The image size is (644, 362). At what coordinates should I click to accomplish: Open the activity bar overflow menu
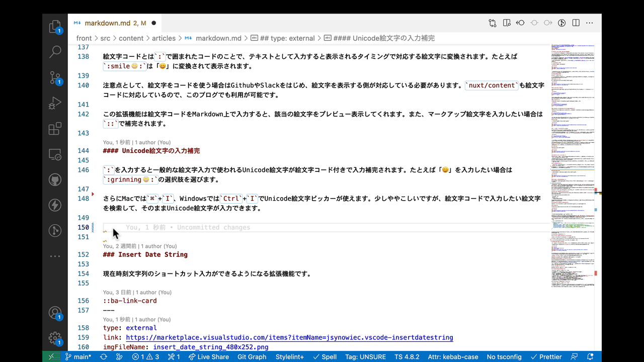coord(55,255)
